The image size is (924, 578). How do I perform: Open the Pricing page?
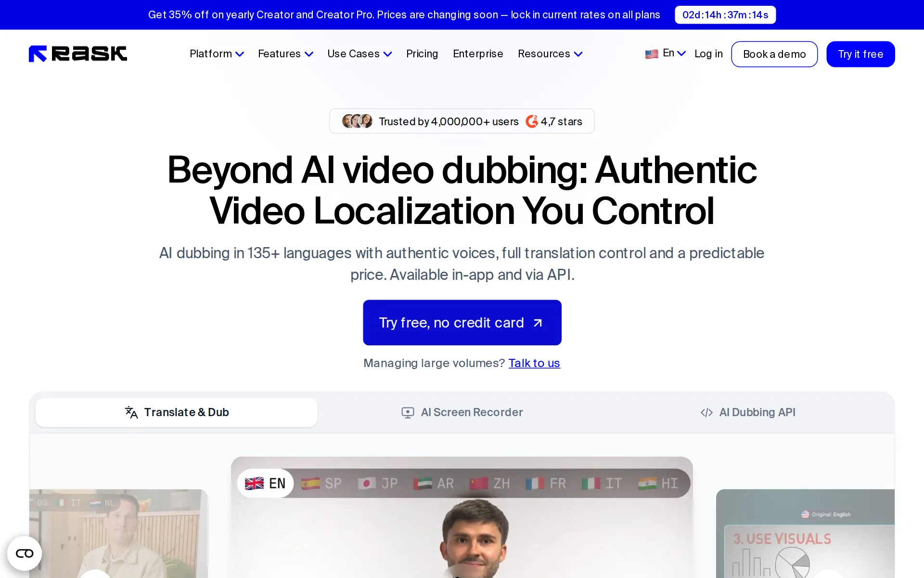422,54
